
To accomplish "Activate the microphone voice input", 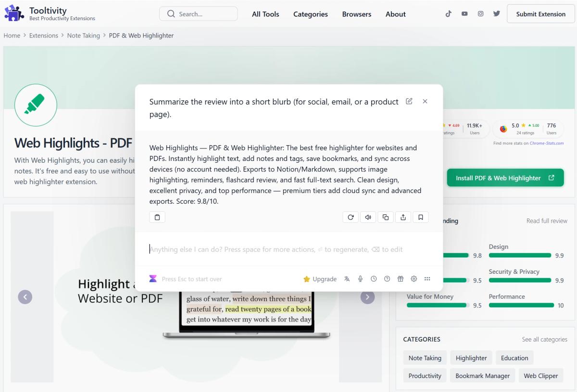I will point(360,279).
